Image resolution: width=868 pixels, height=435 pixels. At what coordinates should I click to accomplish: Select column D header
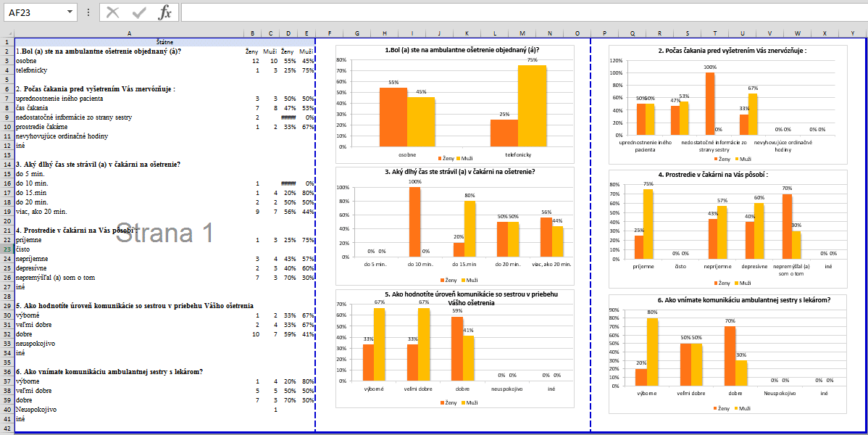click(x=288, y=33)
